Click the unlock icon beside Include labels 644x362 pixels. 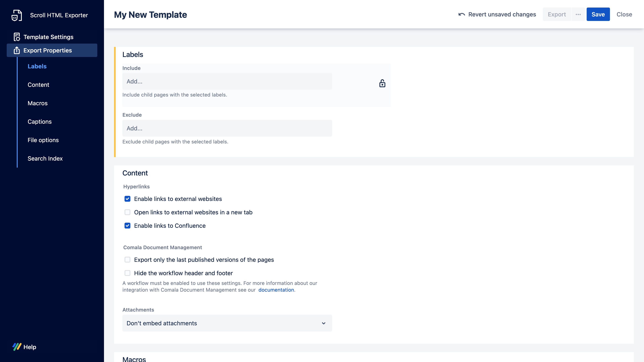[x=382, y=83]
